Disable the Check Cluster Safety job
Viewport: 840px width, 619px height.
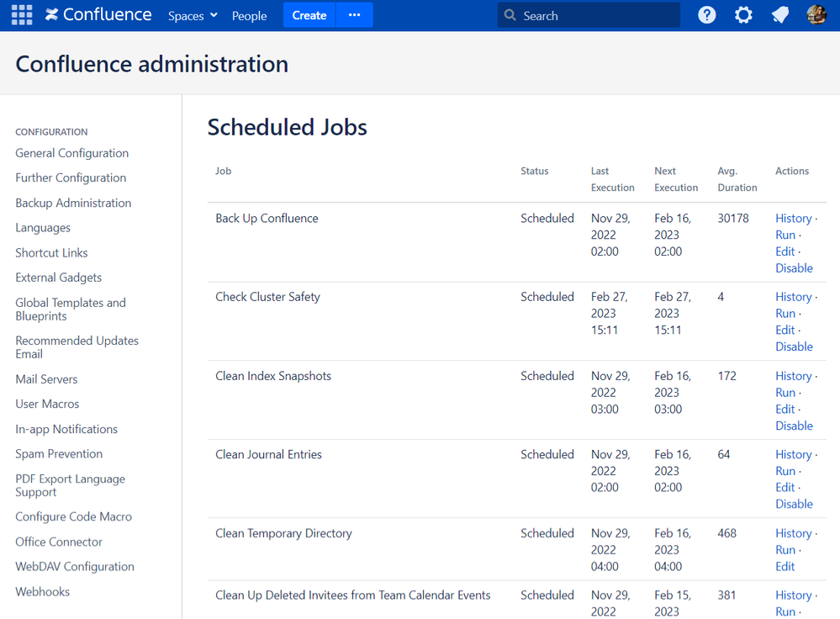(794, 347)
